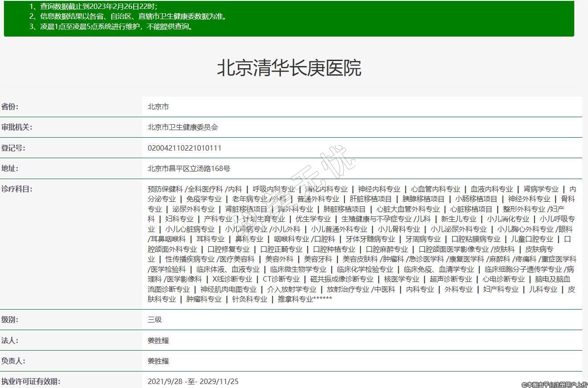The width and height of the screenshot is (588, 388).
Task: Click registration number 020042110221010111
Action: (x=184, y=148)
